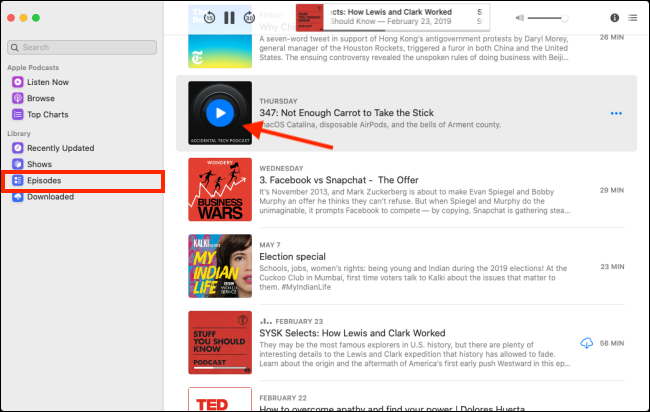650x412 pixels.
Task: Click the Shows icon
Action: (x=17, y=164)
